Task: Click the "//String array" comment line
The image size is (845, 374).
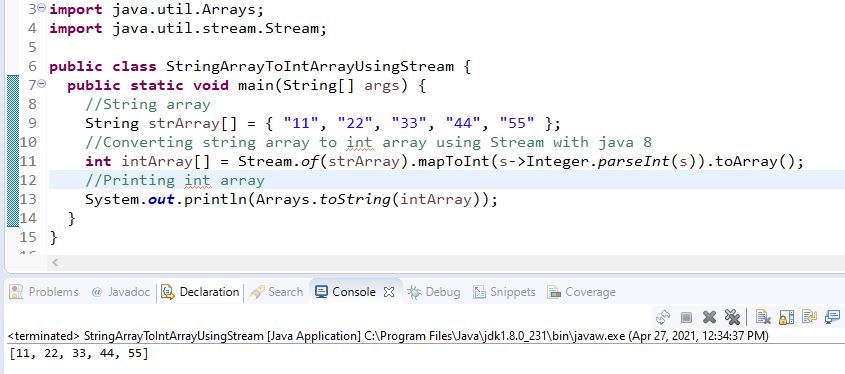Action: 148,105
